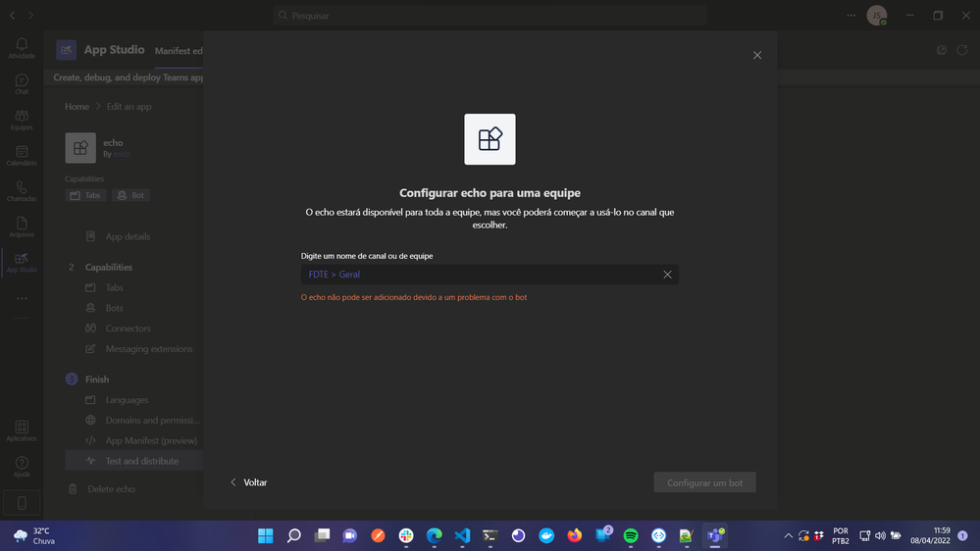
Task: Click the Capabilities step heading
Action: click(109, 267)
